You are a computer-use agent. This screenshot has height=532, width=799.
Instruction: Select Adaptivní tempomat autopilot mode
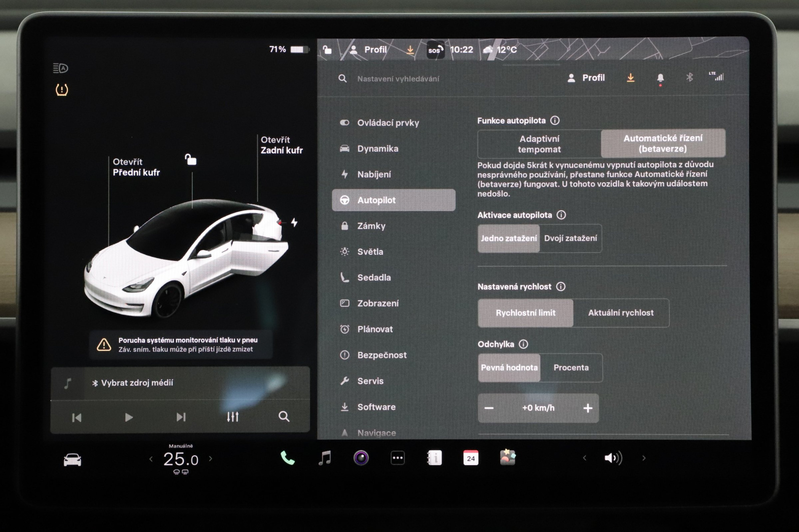point(539,144)
